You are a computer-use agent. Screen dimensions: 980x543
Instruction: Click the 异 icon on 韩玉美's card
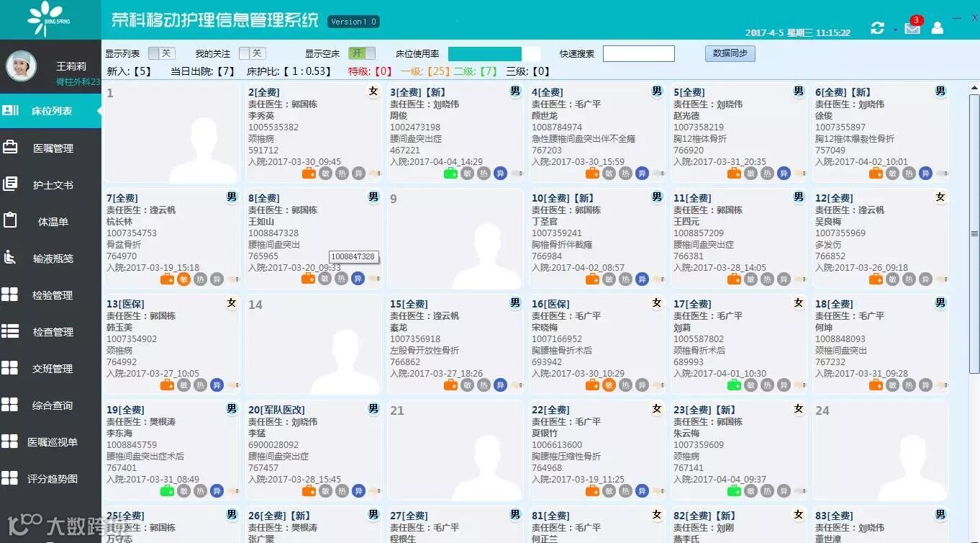coord(217,385)
